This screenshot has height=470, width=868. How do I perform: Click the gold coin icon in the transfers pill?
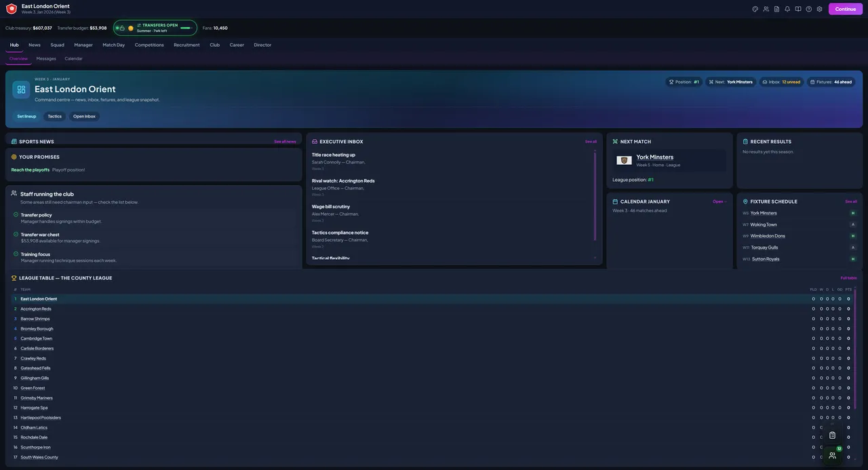click(x=131, y=28)
